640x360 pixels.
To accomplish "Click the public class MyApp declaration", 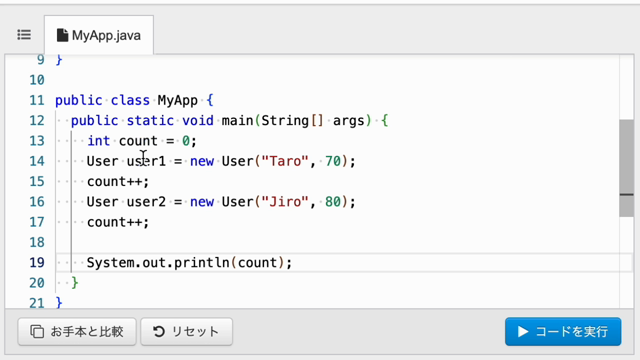I will 134,100.
